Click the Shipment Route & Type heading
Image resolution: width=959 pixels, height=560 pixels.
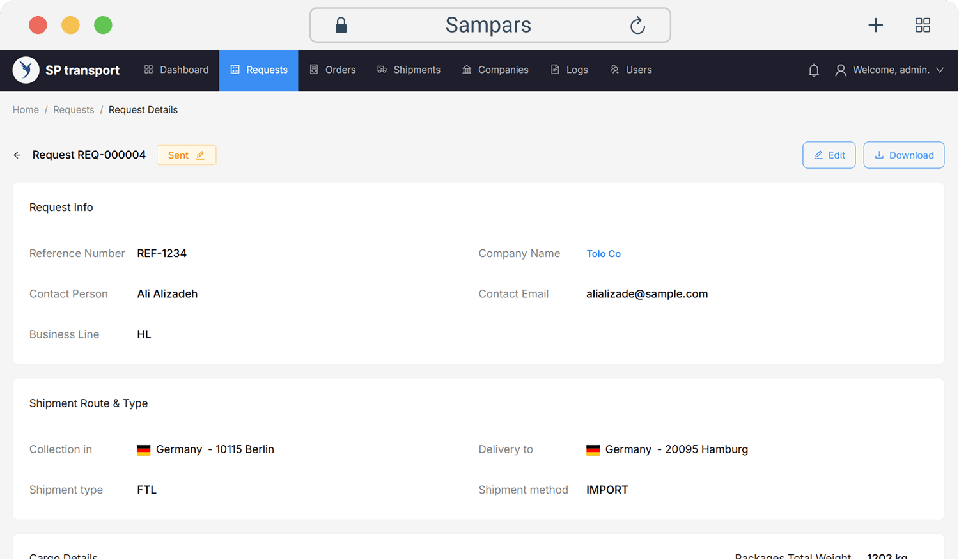click(89, 403)
